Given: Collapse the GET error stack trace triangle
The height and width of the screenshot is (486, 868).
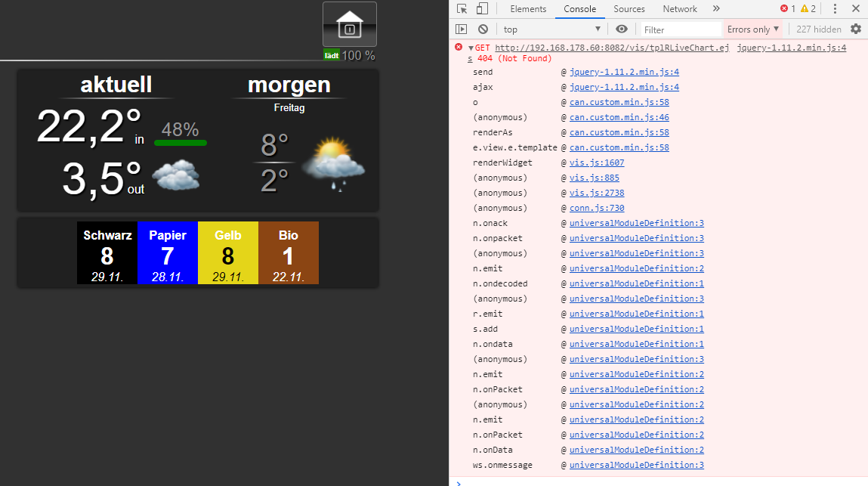Looking at the screenshot, I should pos(471,48).
